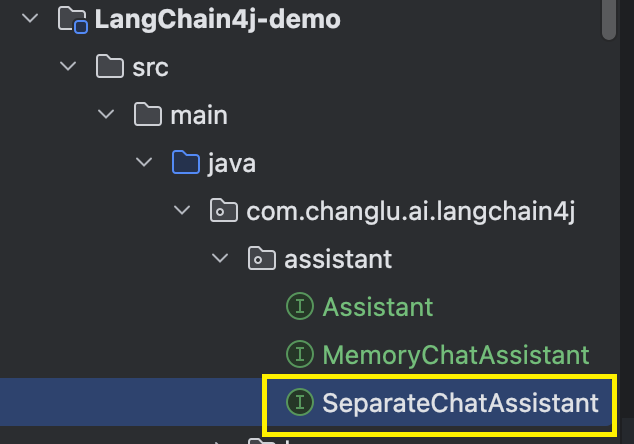Click the package icon for com.changlu.ai.langchain4j
Screen dimensions: 634x444
point(224,210)
